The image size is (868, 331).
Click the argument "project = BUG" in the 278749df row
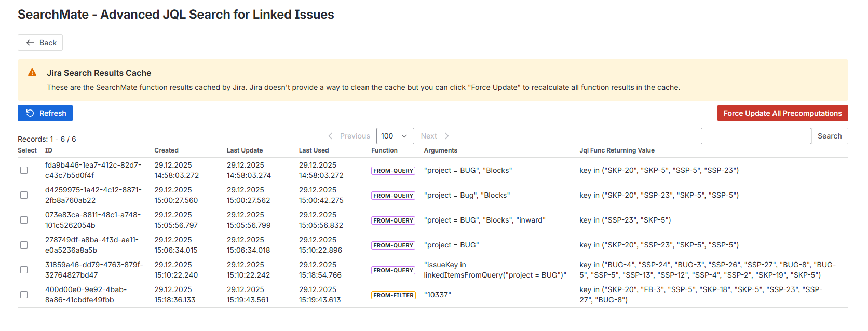pos(451,245)
